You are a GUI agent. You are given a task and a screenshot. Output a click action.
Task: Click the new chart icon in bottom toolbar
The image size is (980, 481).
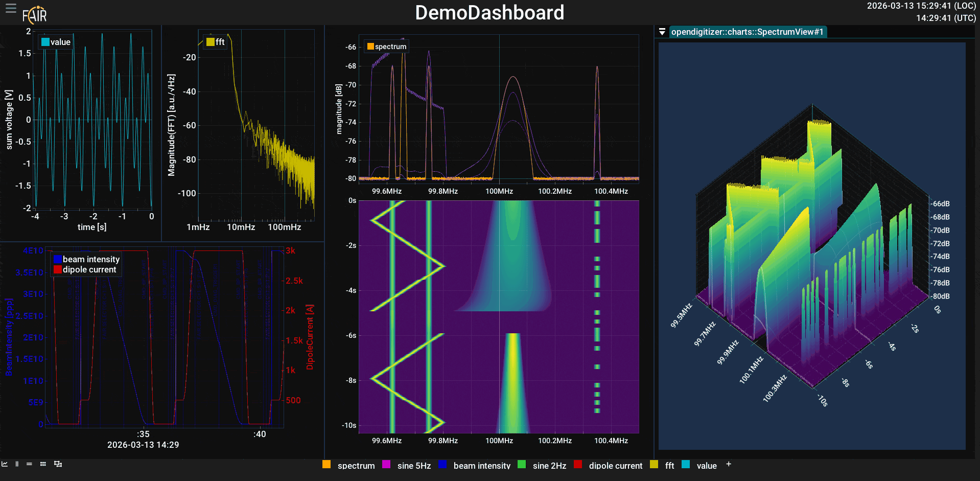(5, 464)
